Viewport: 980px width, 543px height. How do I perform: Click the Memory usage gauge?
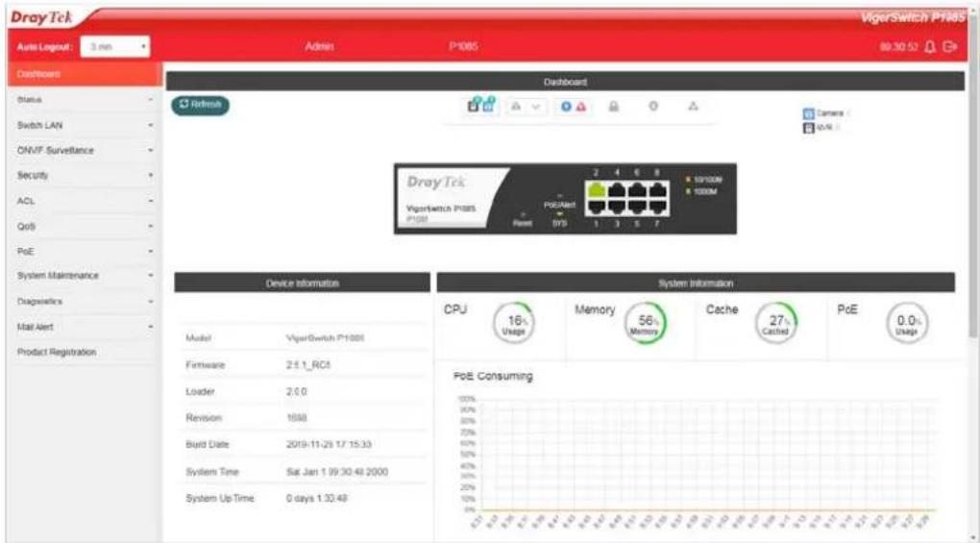(x=645, y=323)
